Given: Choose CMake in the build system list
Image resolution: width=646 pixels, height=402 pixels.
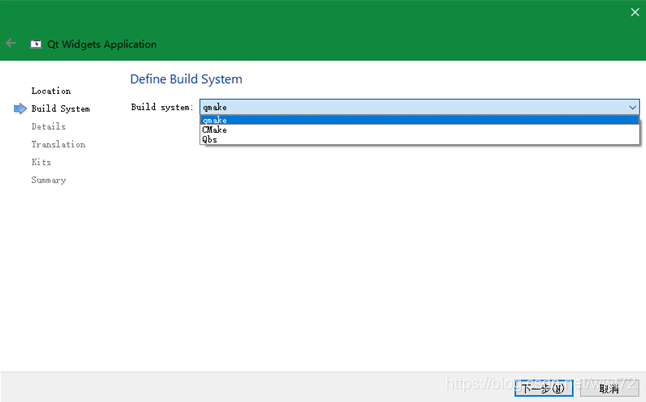Looking at the screenshot, I should (419, 130).
